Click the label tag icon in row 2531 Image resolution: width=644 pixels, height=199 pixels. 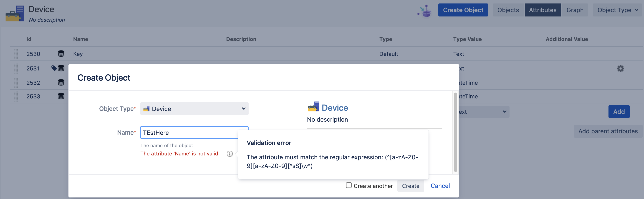tap(54, 68)
